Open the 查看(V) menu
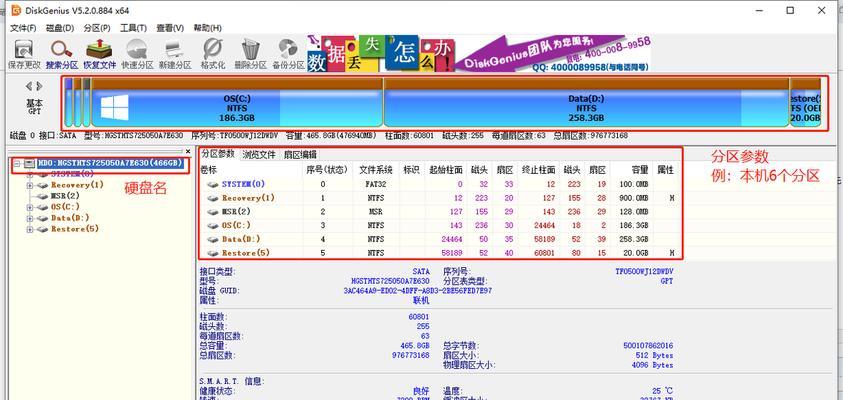843x400 pixels. (x=170, y=28)
